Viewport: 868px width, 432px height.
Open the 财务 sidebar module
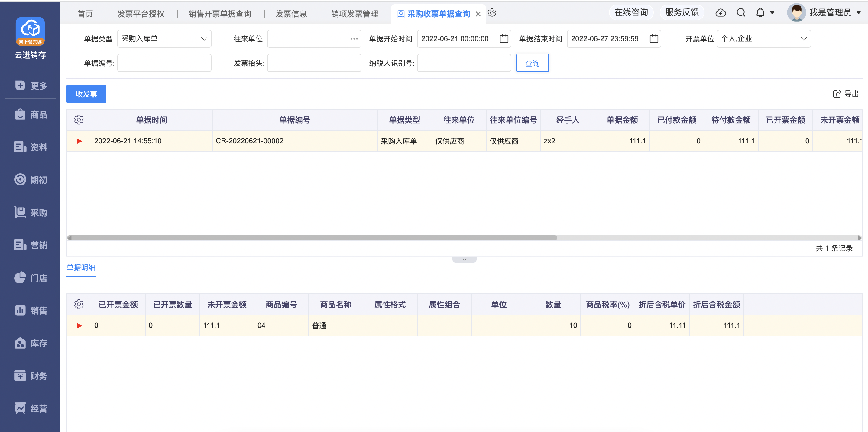coord(30,376)
